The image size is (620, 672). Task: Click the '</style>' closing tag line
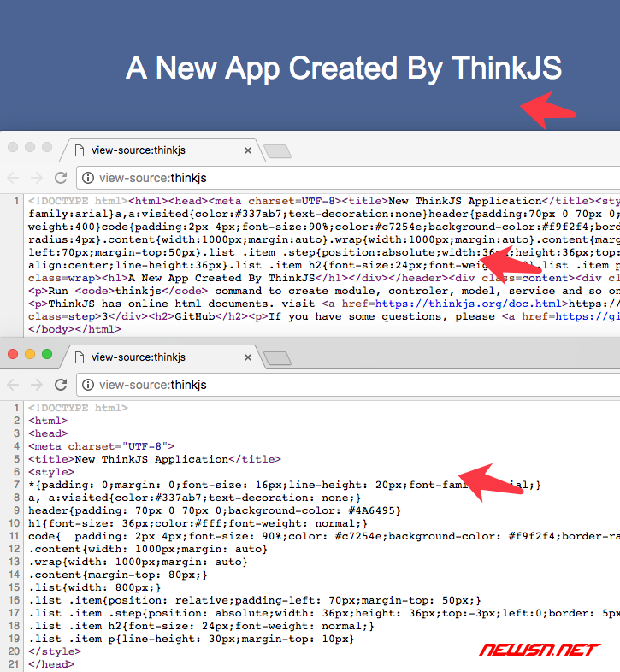point(55,651)
